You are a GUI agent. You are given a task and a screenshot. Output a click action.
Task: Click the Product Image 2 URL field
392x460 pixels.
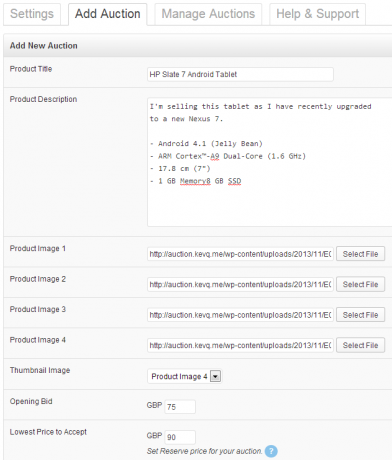click(240, 284)
